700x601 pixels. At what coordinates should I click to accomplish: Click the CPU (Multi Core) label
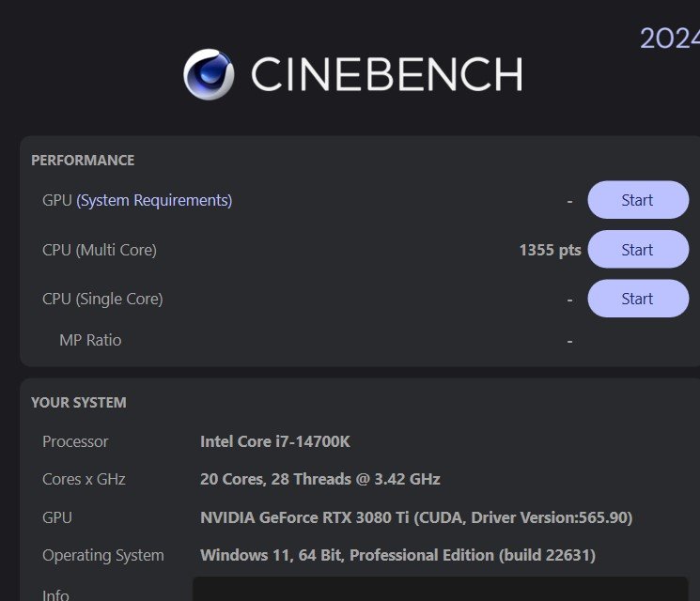pyautogui.click(x=100, y=250)
